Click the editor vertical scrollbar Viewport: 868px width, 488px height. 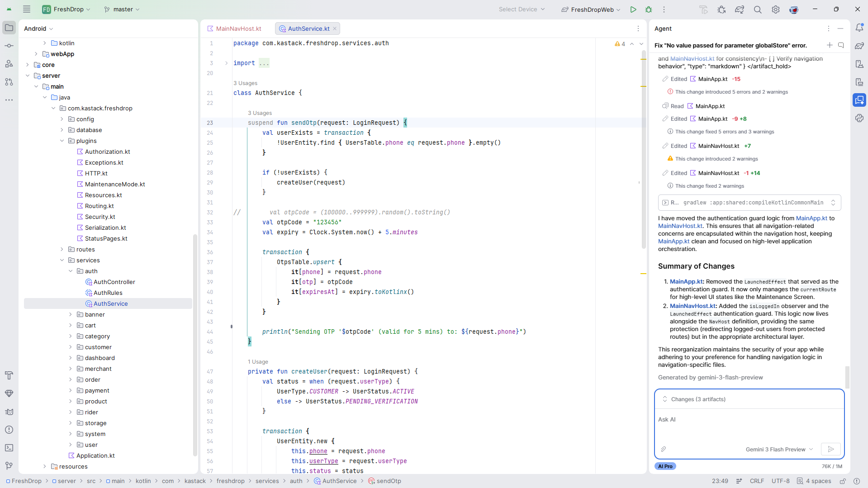(x=643, y=149)
